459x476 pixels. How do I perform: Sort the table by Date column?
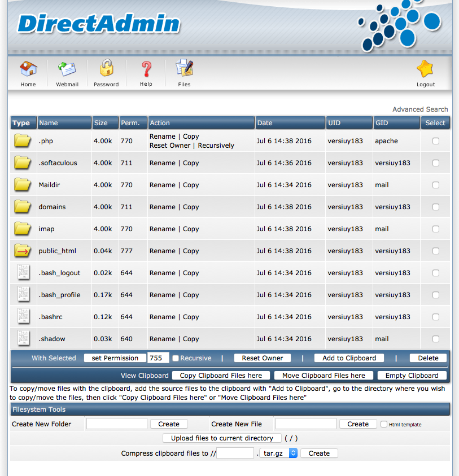pyautogui.click(x=265, y=123)
